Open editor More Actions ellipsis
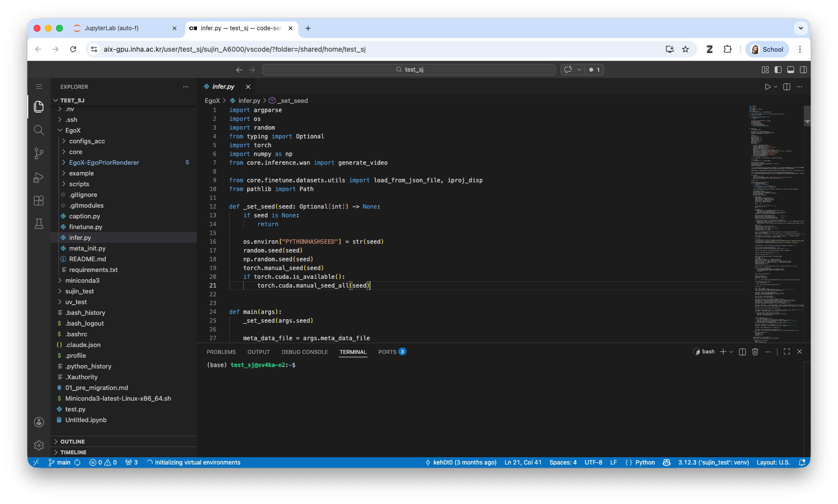The image size is (838, 504). pyautogui.click(x=799, y=87)
